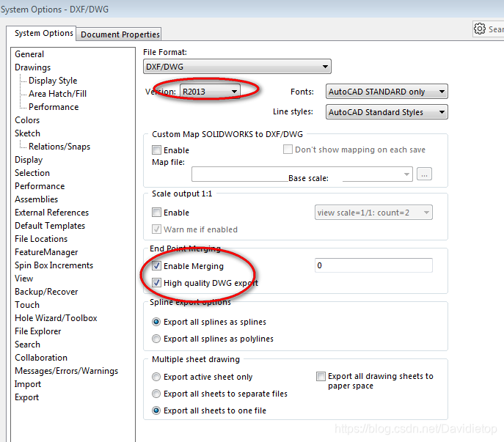Select Export active sheet only
Screen dimensions: 504x442
click(156, 377)
